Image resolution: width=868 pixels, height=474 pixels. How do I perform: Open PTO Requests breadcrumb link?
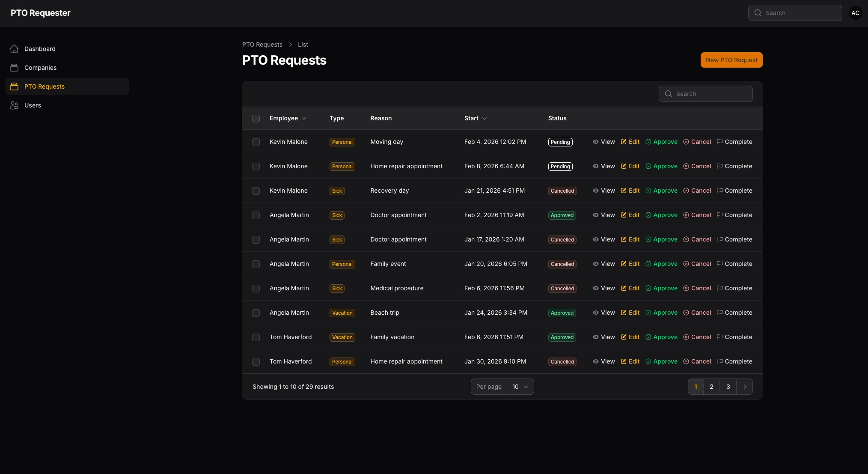(262, 45)
